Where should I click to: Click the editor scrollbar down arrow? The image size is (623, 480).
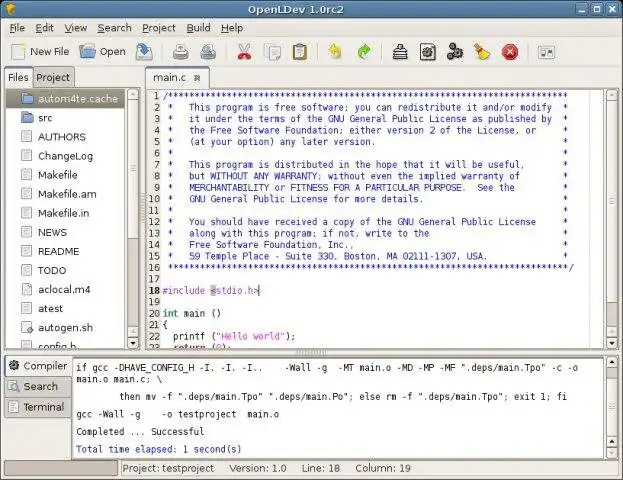612,343
